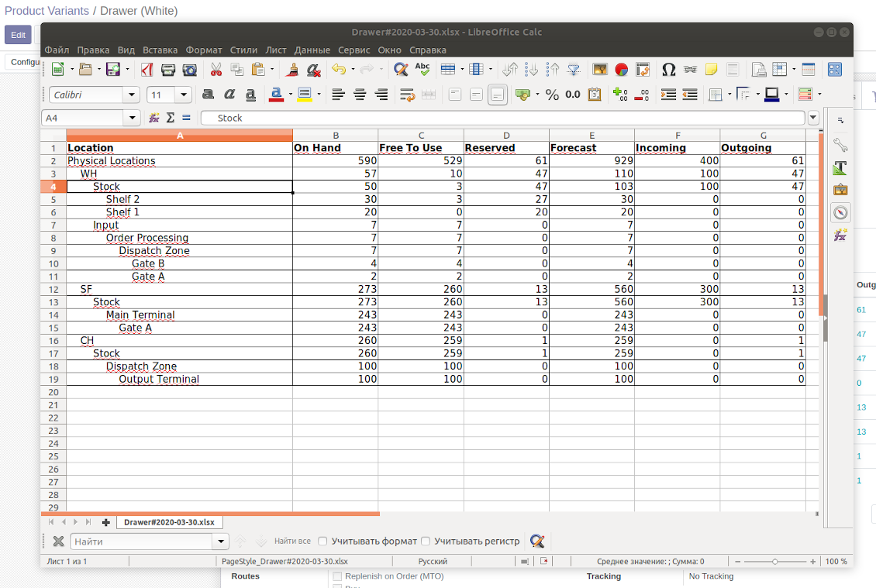876x588 pixels.
Task: Select the Clone Formatting paintbrush
Action: point(291,69)
